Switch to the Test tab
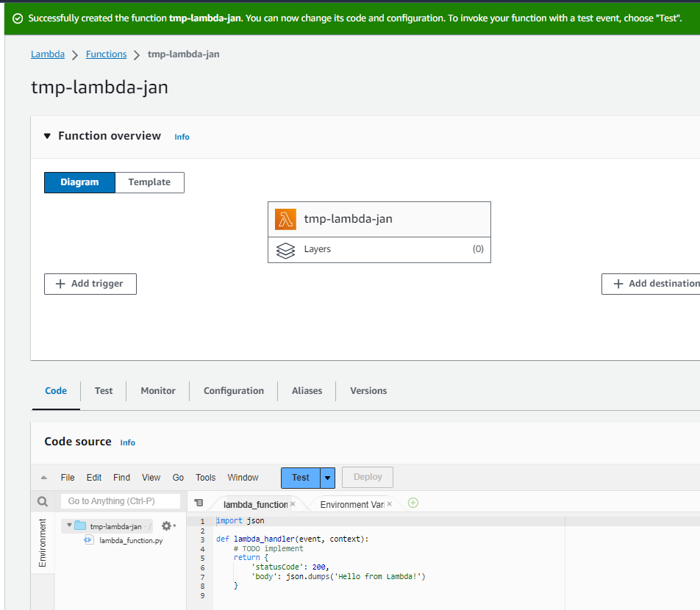The image size is (700, 610). (104, 391)
